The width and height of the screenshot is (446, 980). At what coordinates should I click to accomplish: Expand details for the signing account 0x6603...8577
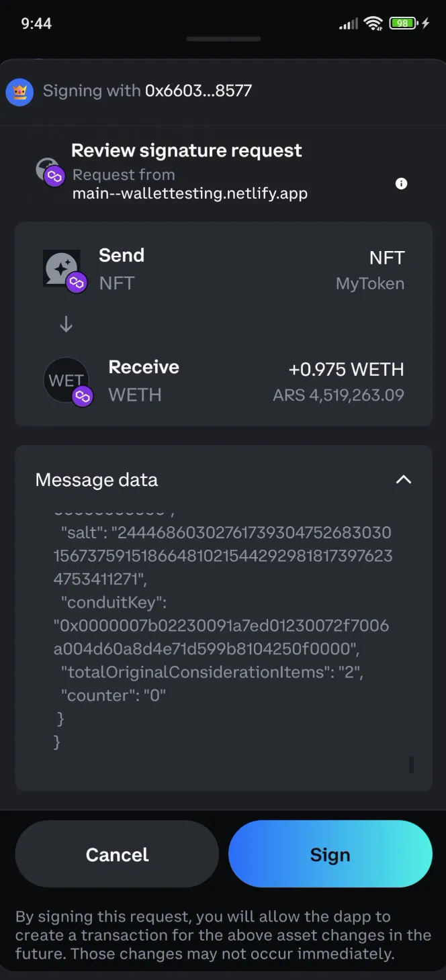pyautogui.click(x=198, y=91)
